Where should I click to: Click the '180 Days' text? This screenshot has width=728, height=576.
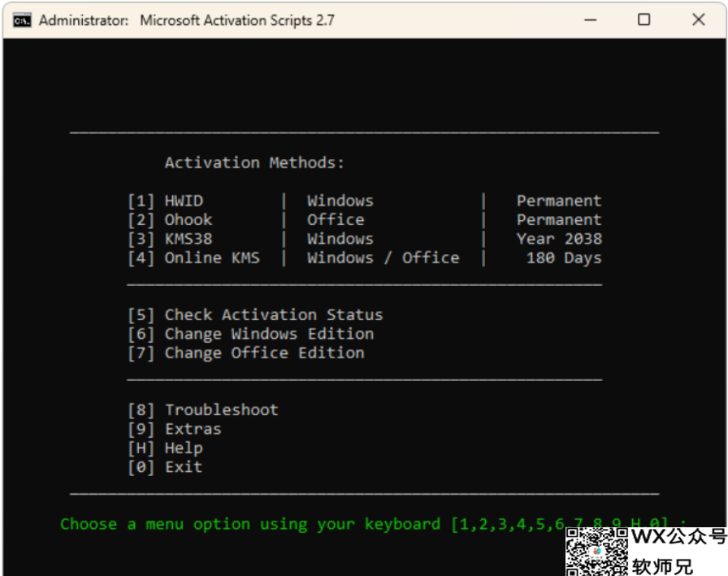[x=564, y=258]
